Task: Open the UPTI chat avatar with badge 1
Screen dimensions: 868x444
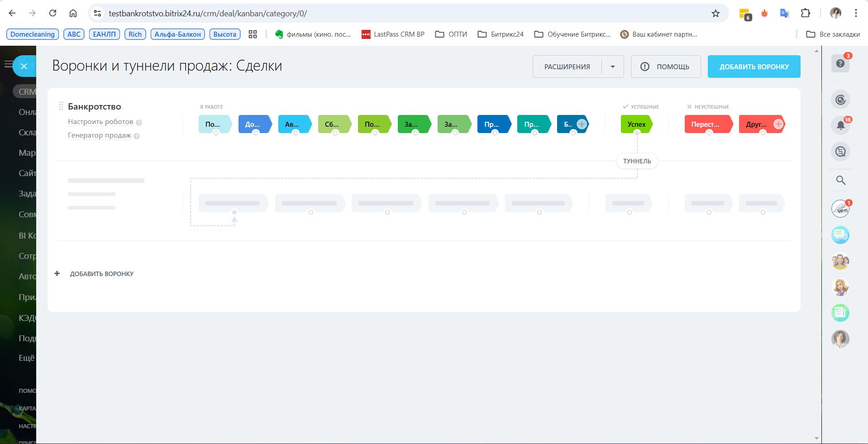Action: point(840,209)
